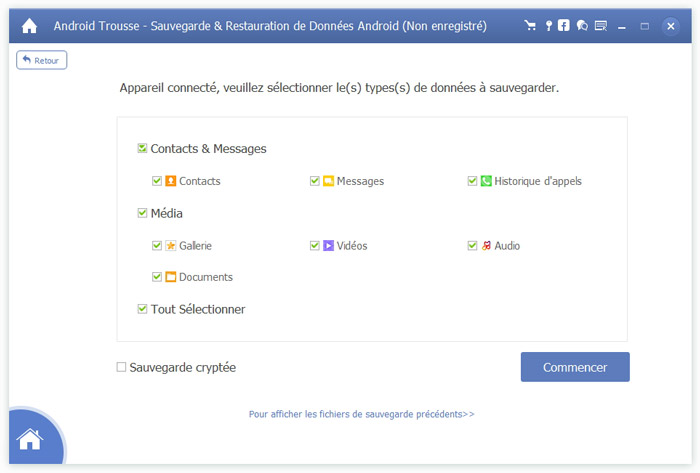Open the Facebook share icon
The image size is (700, 473).
click(564, 25)
